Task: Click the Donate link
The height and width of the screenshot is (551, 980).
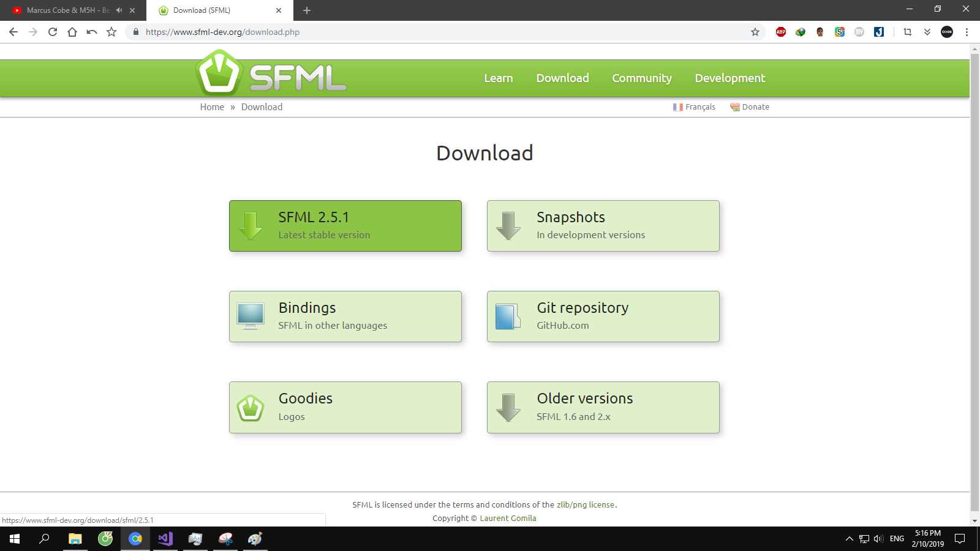Action: (x=750, y=107)
